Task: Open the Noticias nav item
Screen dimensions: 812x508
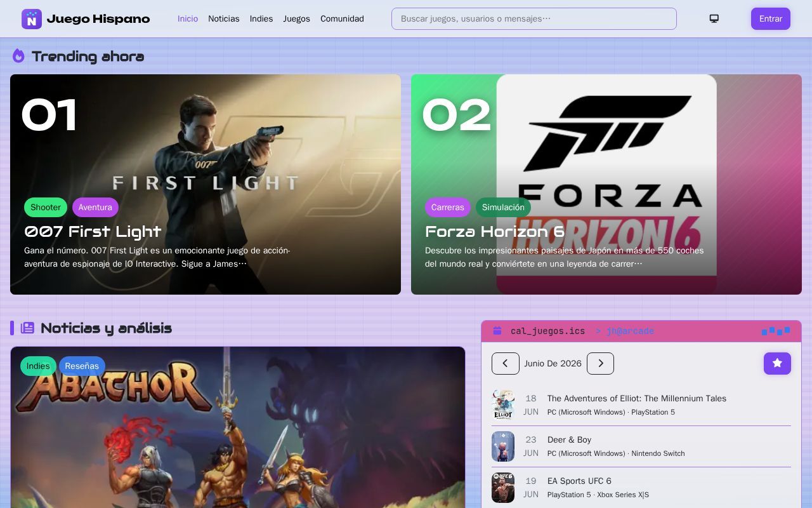Action: click(x=224, y=18)
